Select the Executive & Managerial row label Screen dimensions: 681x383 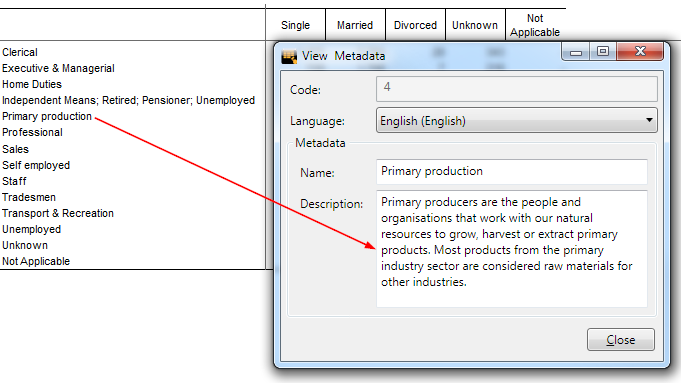(58, 68)
